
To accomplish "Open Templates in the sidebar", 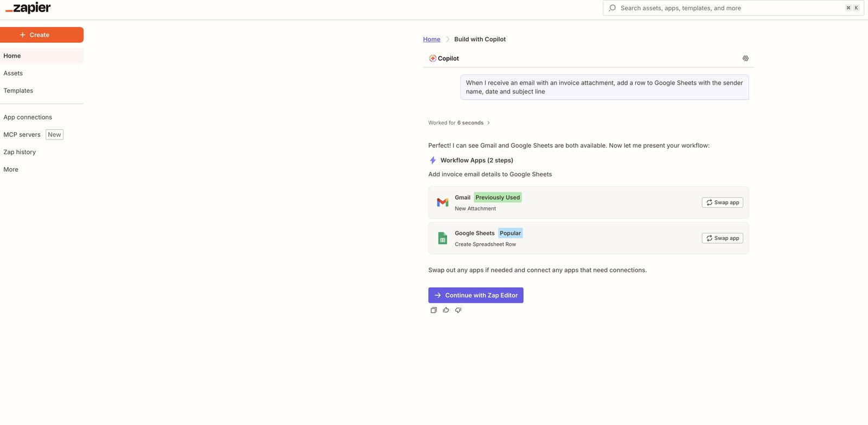I will click(x=42, y=91).
